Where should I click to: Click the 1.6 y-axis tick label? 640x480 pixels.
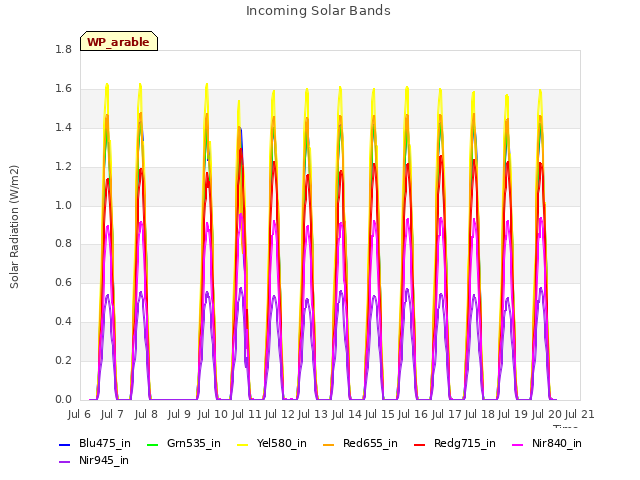(63, 89)
